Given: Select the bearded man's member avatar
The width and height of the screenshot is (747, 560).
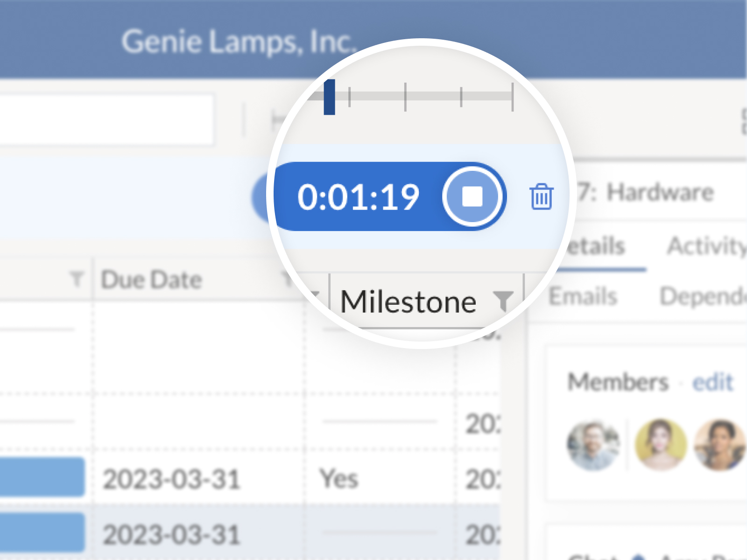Looking at the screenshot, I should 593,445.
